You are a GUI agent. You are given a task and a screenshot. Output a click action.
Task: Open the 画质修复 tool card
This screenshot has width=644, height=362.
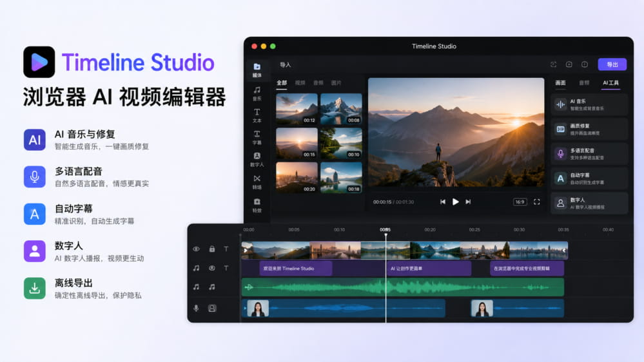[589, 129]
